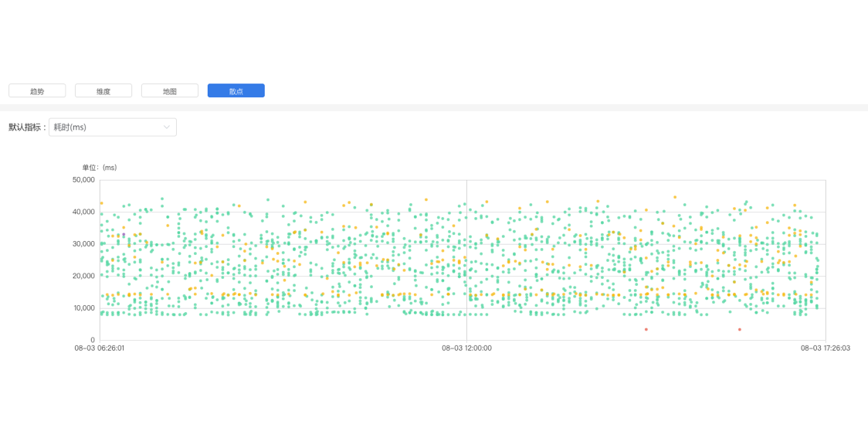Switch to the 趋势 tab

coord(37,90)
